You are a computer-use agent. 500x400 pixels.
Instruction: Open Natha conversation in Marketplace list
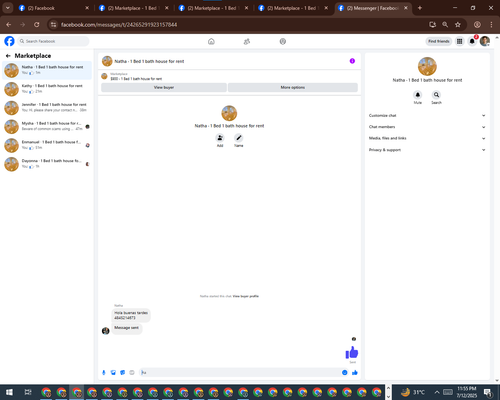point(47,70)
